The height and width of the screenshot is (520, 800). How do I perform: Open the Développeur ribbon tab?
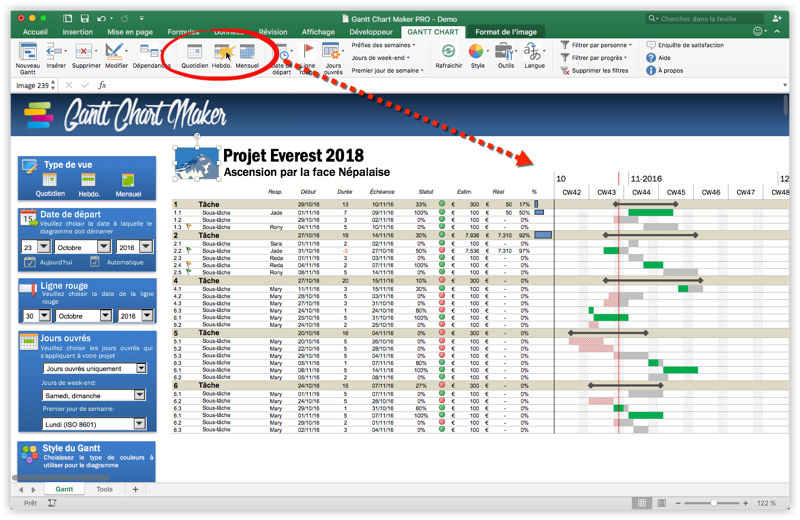[371, 32]
